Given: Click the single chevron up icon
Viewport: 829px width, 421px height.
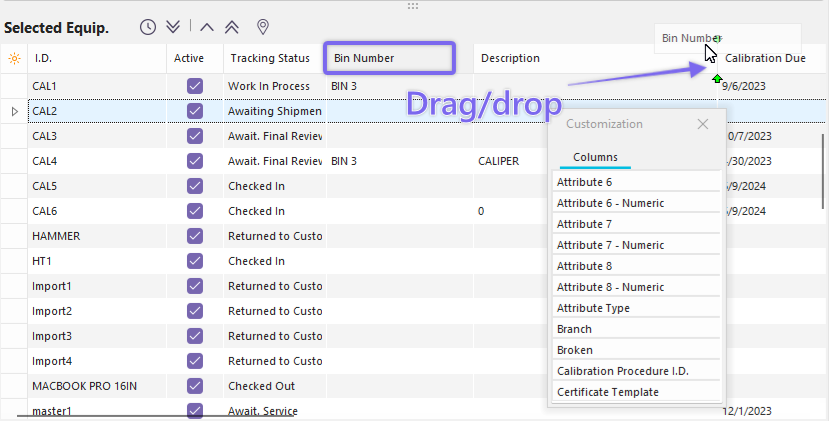Looking at the screenshot, I should coord(207,27).
